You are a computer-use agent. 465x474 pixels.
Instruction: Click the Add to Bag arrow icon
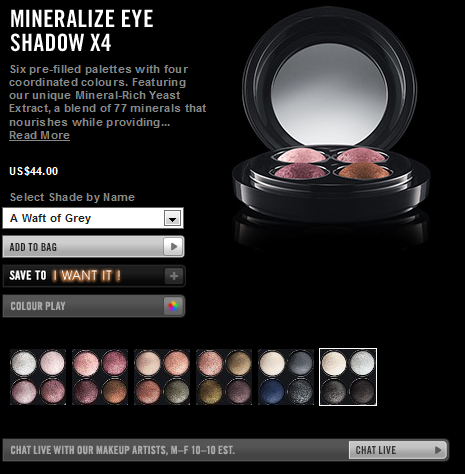[173, 247]
